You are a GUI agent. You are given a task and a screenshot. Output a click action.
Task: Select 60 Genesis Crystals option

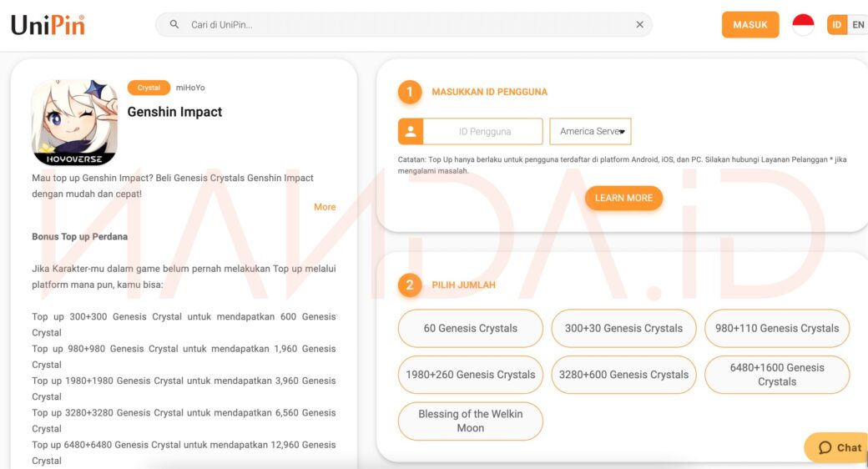[470, 328]
